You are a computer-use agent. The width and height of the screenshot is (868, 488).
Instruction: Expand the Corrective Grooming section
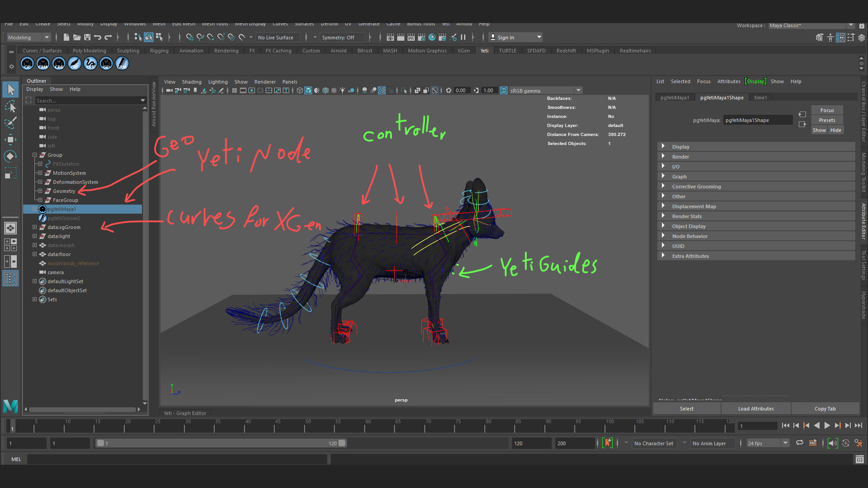[756, 187]
